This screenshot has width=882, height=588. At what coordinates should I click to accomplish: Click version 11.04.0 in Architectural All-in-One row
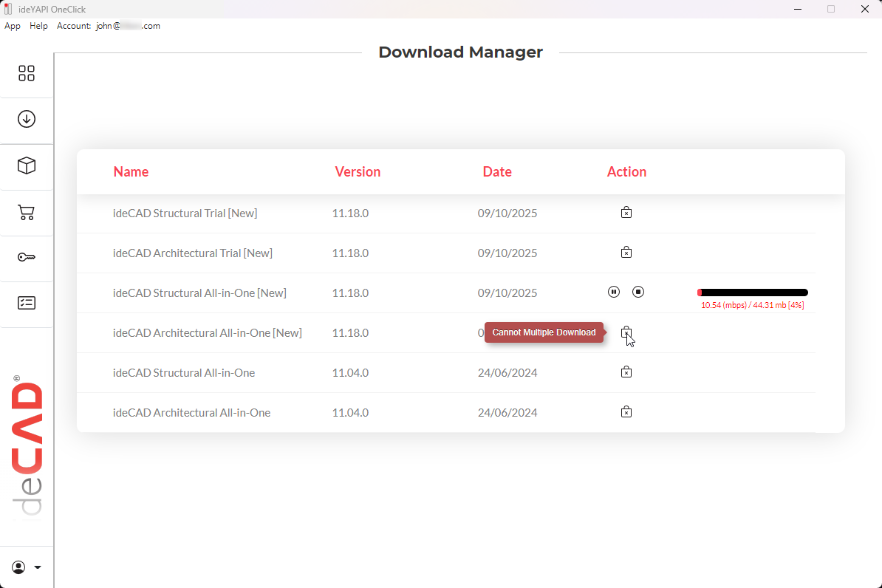point(350,413)
